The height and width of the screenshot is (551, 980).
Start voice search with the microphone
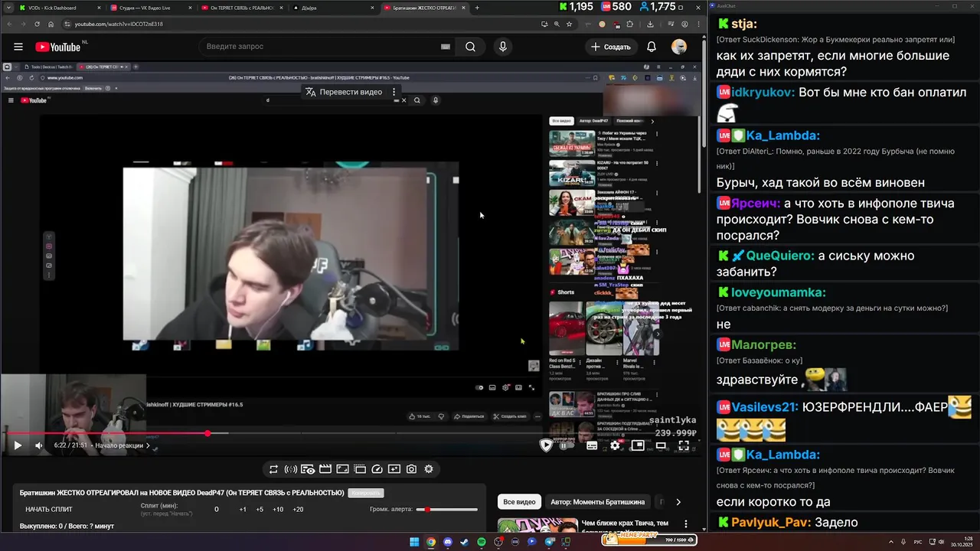(x=503, y=47)
